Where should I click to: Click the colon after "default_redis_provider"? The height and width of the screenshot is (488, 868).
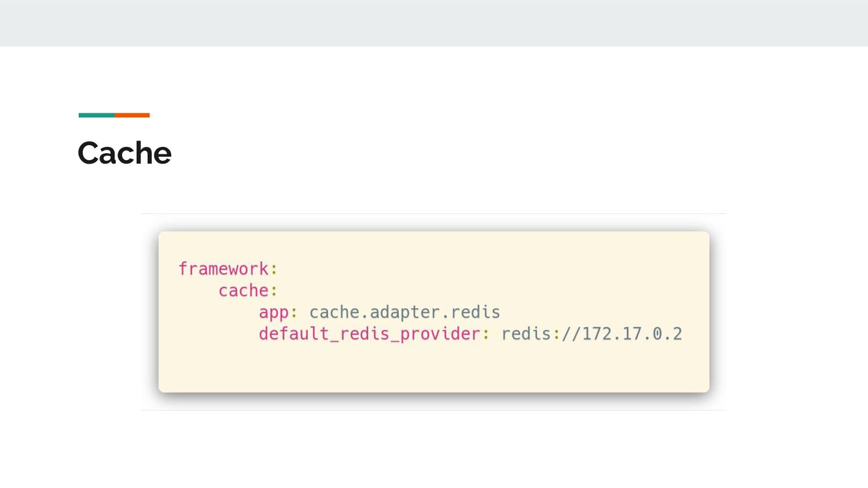(x=486, y=334)
